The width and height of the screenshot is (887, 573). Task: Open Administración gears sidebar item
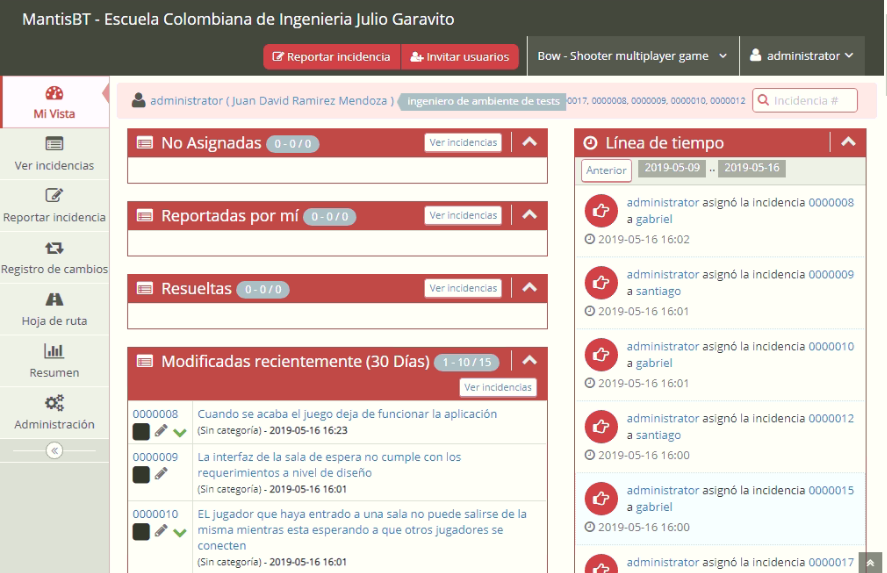(x=54, y=413)
